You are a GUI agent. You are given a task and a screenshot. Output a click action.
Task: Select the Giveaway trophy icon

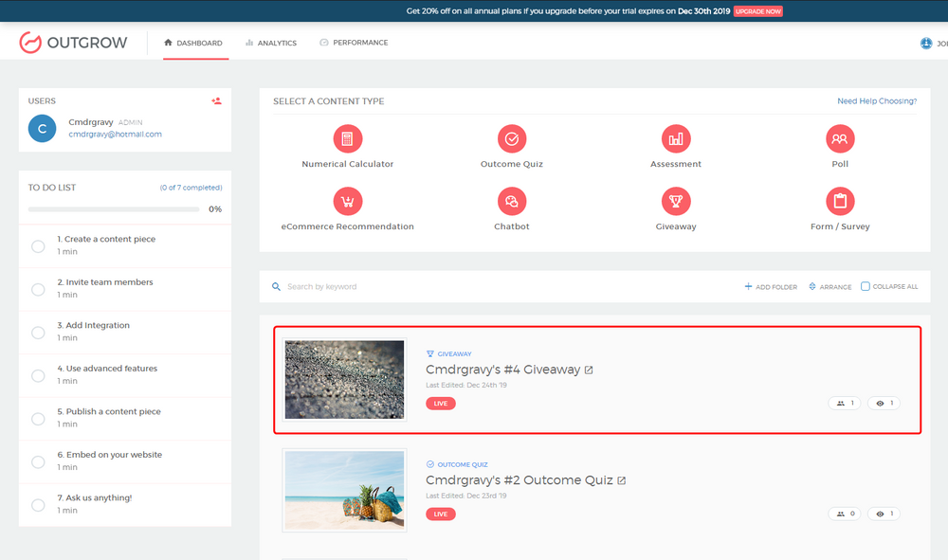676,201
